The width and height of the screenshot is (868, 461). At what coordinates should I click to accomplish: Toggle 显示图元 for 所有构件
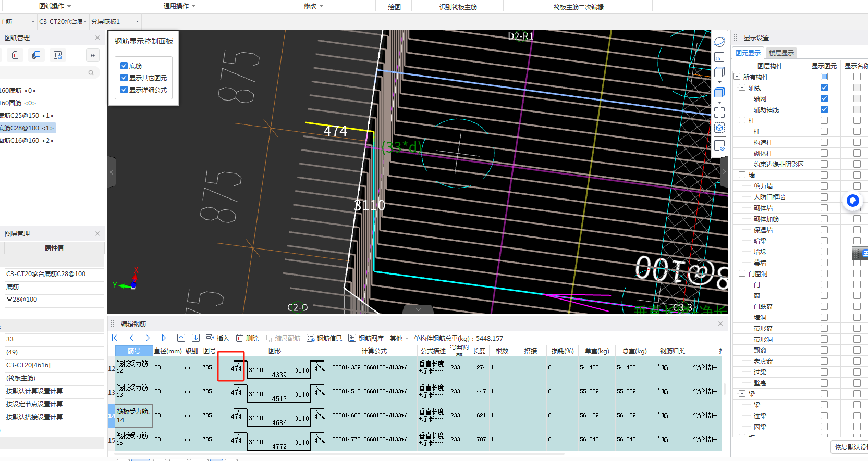824,77
